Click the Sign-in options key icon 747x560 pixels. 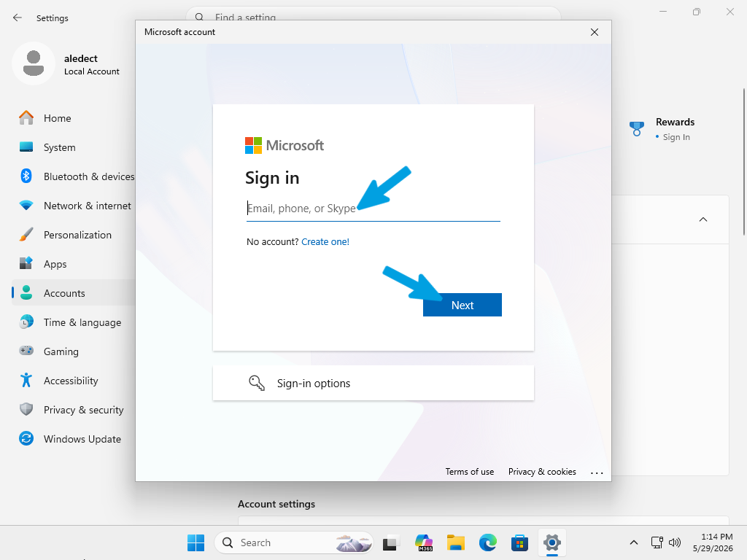(257, 383)
